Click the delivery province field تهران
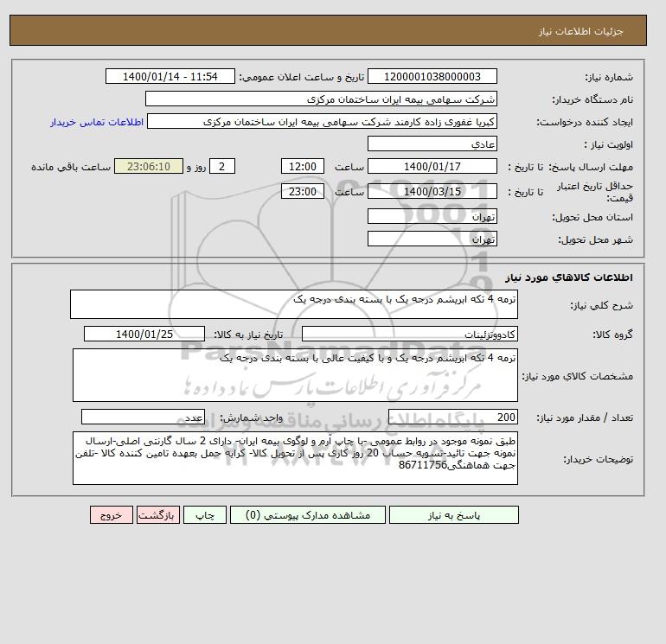This screenshot has width=666, height=644. tap(432, 216)
